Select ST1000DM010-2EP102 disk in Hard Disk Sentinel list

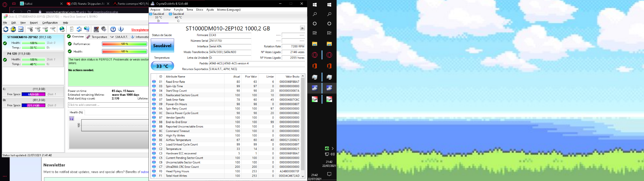pos(33,42)
